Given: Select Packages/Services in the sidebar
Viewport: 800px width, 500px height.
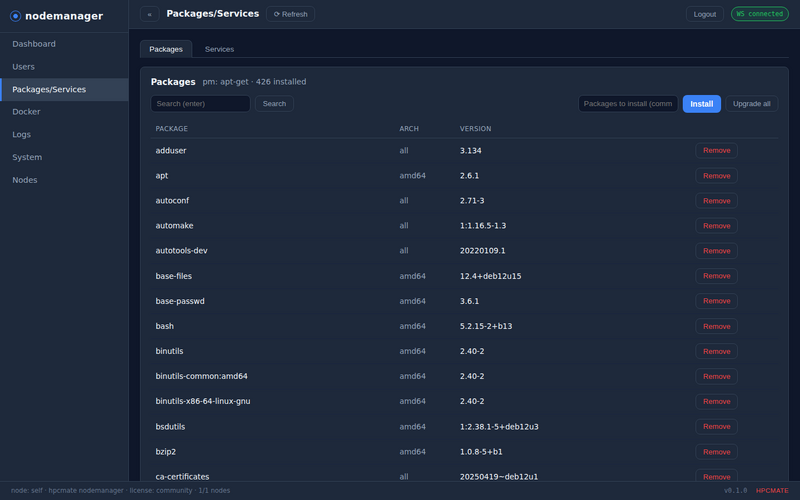Looking at the screenshot, I should (x=64, y=89).
